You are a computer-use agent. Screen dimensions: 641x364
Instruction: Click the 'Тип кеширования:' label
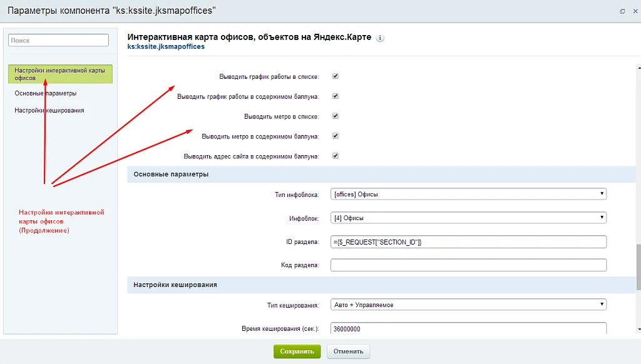(293, 305)
